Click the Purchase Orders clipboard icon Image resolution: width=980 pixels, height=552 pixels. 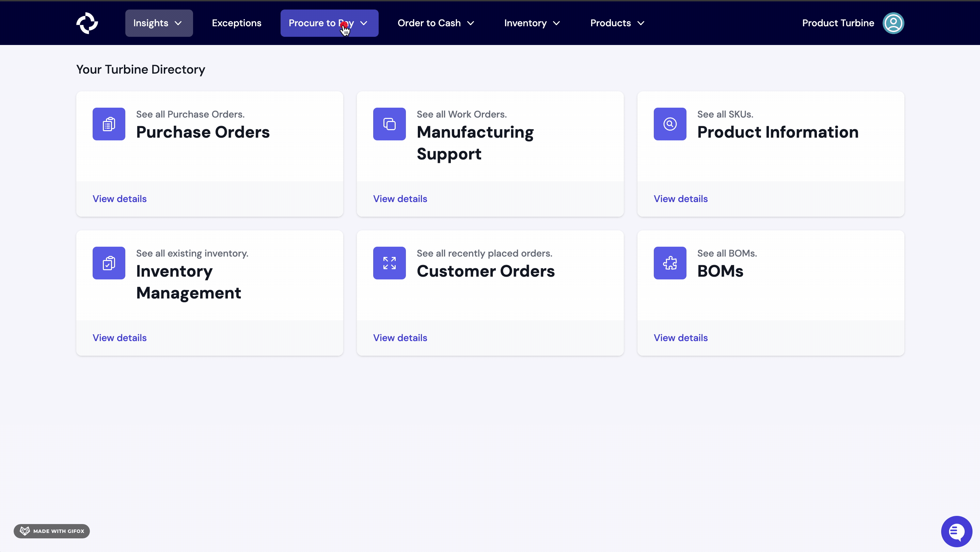click(x=109, y=124)
